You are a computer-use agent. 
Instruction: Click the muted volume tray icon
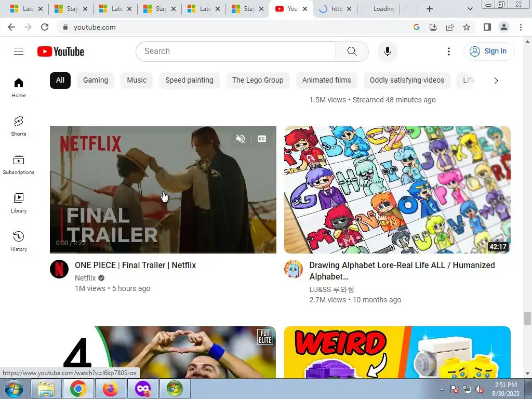(x=480, y=390)
